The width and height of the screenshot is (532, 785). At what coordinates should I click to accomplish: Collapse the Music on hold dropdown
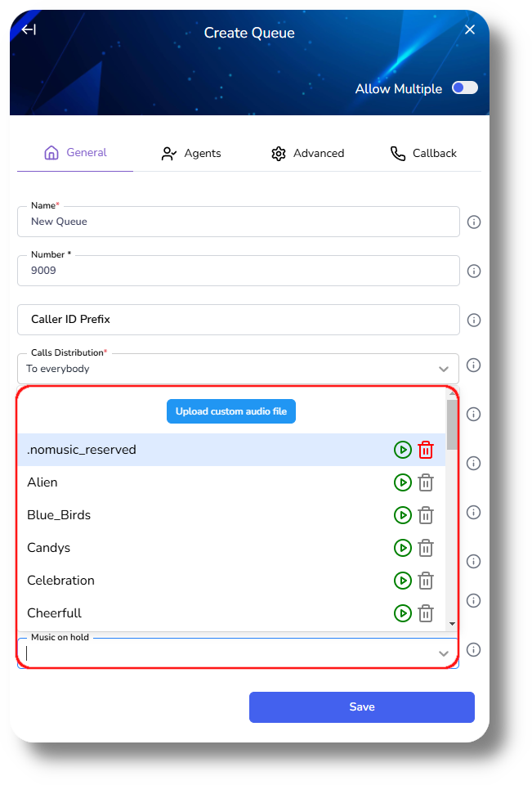tap(444, 653)
